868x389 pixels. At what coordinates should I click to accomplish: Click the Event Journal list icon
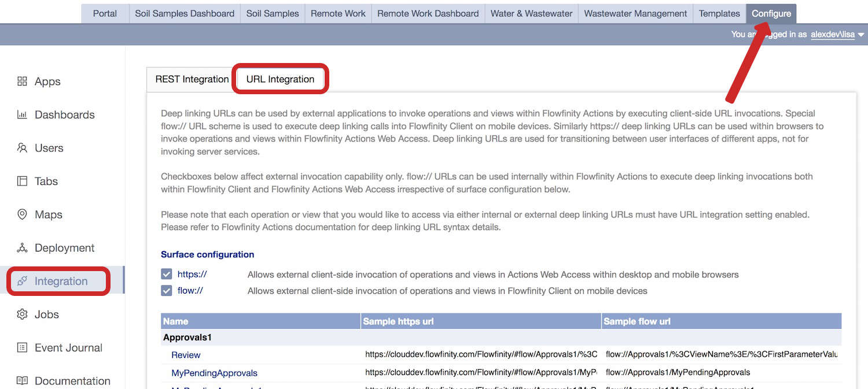click(x=22, y=347)
